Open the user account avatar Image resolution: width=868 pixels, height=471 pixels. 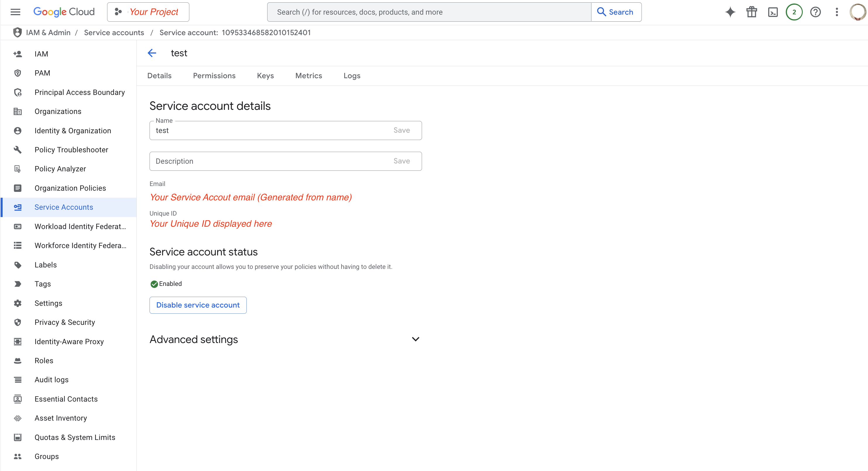pyautogui.click(x=858, y=12)
